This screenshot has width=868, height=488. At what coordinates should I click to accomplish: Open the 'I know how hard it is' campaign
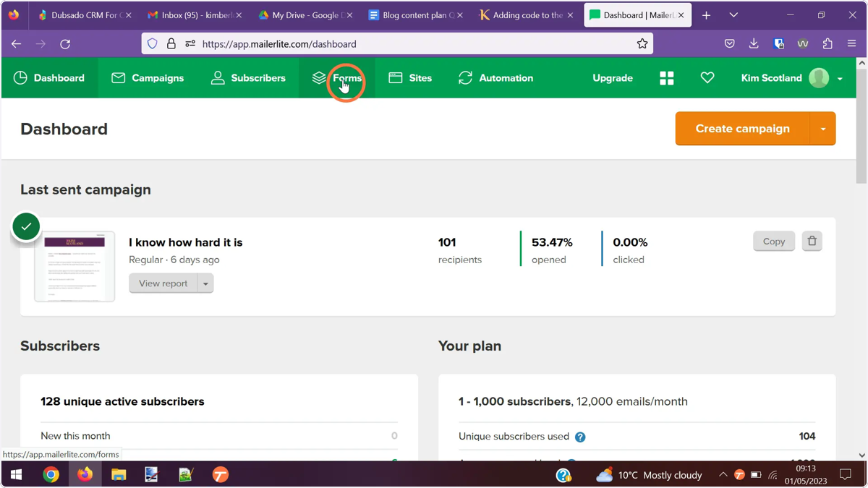point(186,242)
